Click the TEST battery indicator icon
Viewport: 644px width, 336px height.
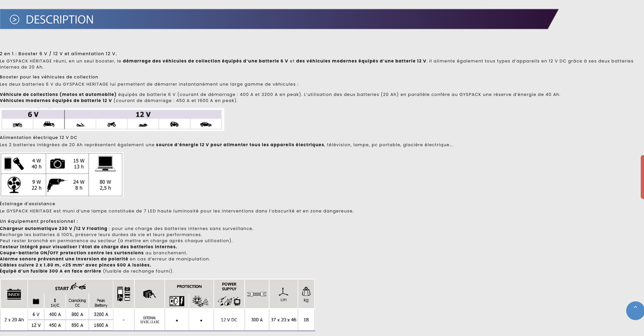click(x=124, y=294)
